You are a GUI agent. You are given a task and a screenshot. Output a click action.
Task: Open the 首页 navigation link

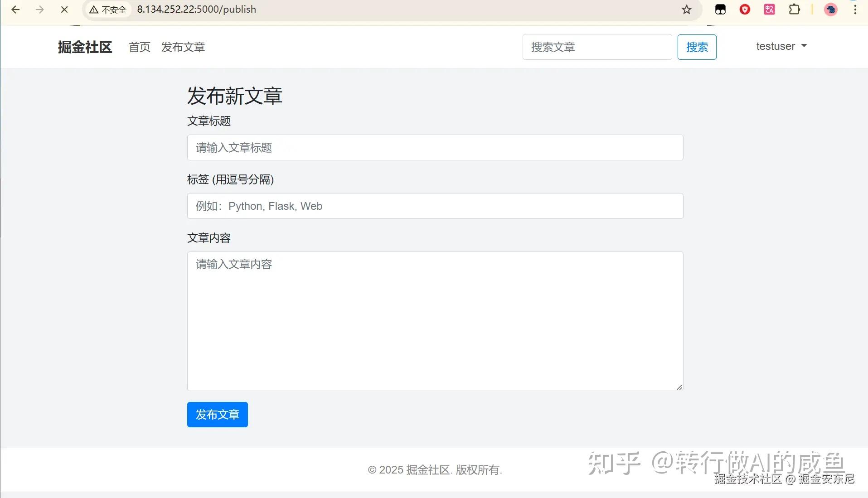pyautogui.click(x=140, y=47)
